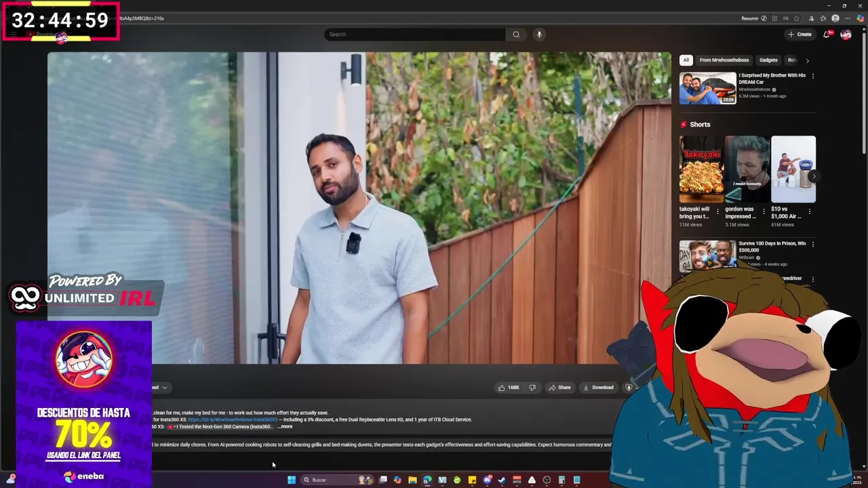This screenshot has width=868, height=488.
Task: Open Copilot sidebar icon in browser
Action: (x=861, y=18)
